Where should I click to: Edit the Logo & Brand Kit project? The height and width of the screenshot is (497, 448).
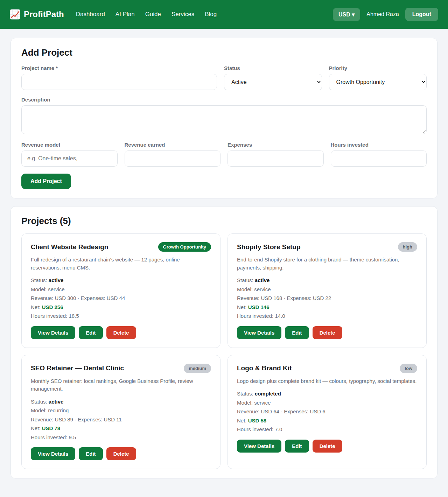click(297, 446)
